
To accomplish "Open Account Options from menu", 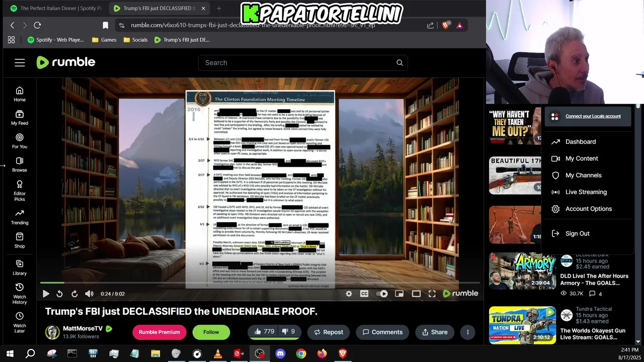I will point(588,209).
